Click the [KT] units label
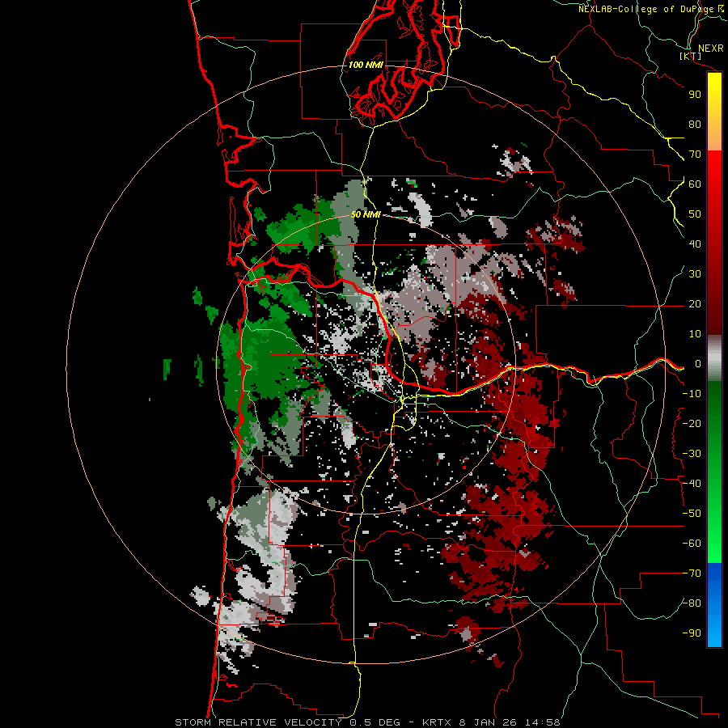This screenshot has width=728, height=728. click(x=691, y=57)
